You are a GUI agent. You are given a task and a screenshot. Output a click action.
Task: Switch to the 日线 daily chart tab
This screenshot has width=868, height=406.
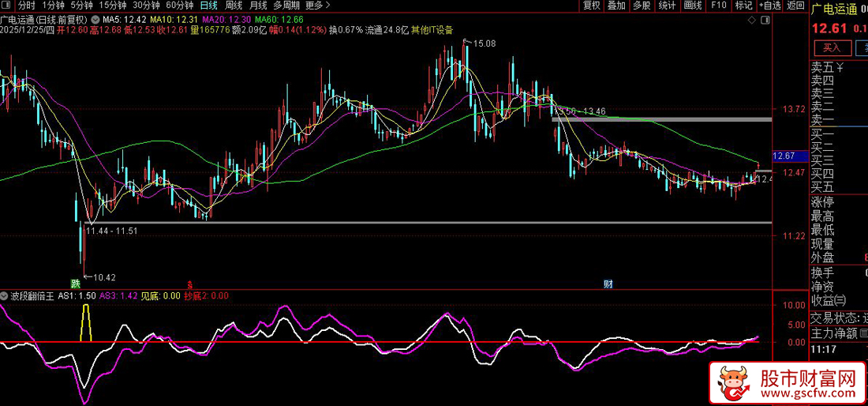click(x=209, y=5)
